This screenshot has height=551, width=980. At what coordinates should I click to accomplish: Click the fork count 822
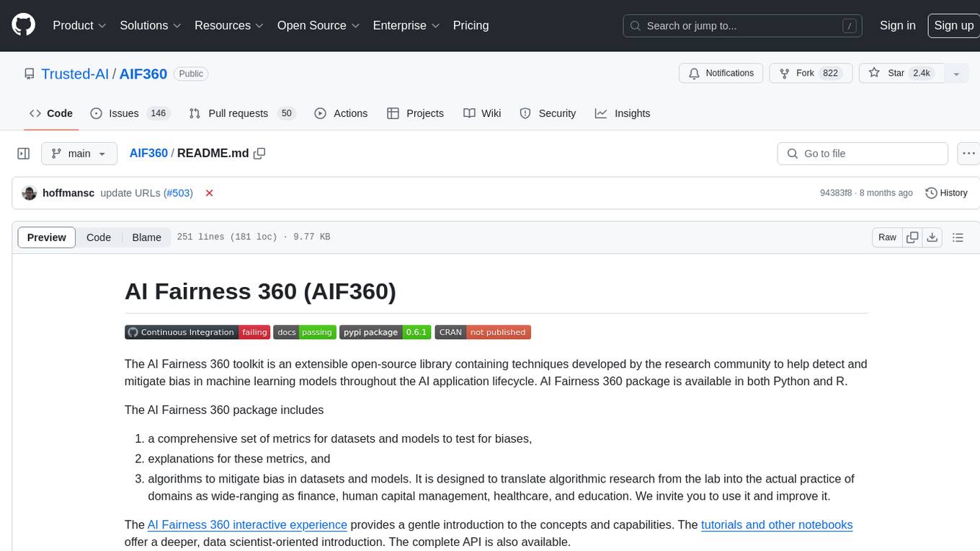click(x=830, y=74)
